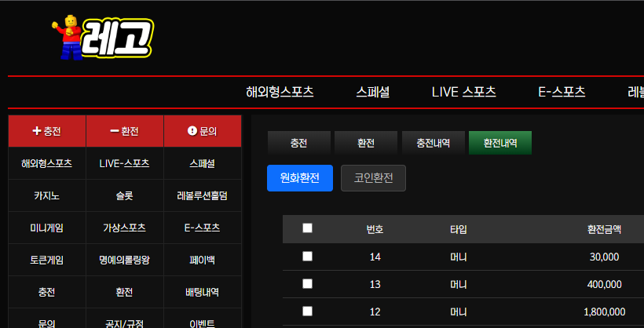
Task: Open 페이백 in the sidebar
Action: 203,260
